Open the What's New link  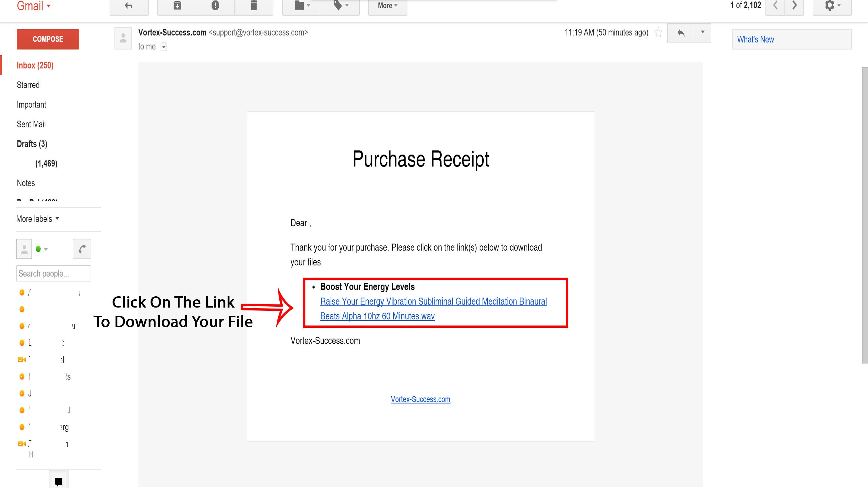pyautogui.click(x=755, y=39)
